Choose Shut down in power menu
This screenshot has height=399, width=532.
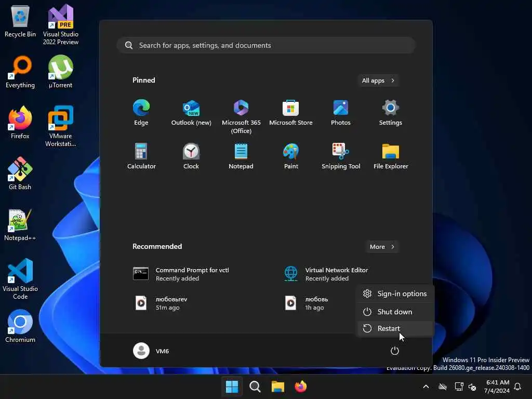click(x=395, y=312)
